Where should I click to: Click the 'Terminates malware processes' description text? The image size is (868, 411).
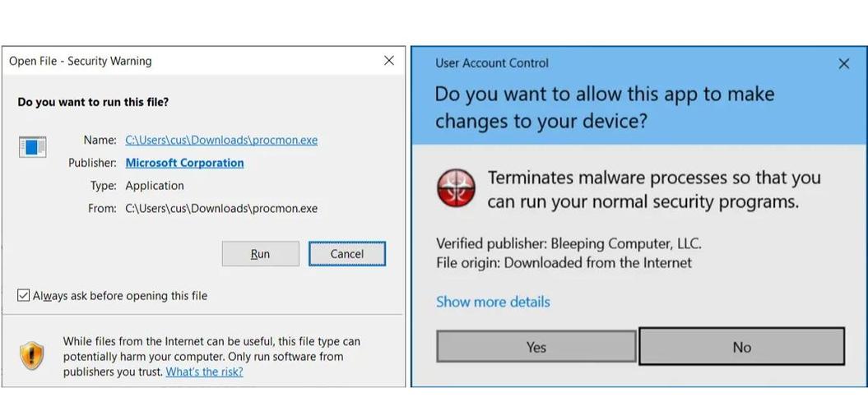pos(654,190)
